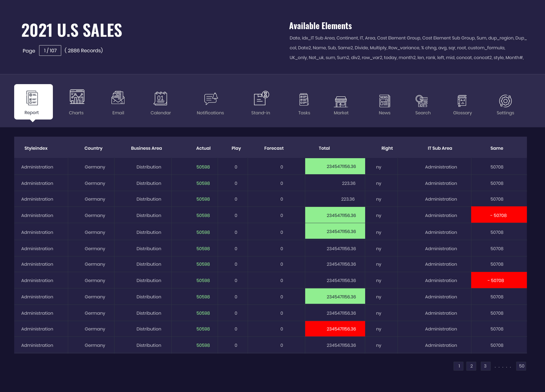Go to page 2 using pagination
This screenshot has height=392, width=545.
471,366
